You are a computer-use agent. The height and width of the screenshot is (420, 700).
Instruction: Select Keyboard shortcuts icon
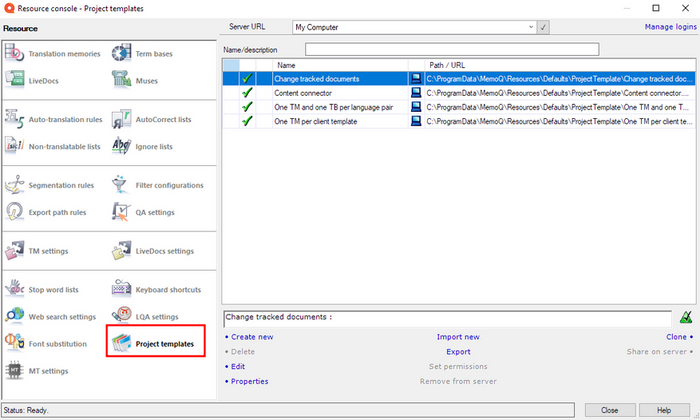121,288
